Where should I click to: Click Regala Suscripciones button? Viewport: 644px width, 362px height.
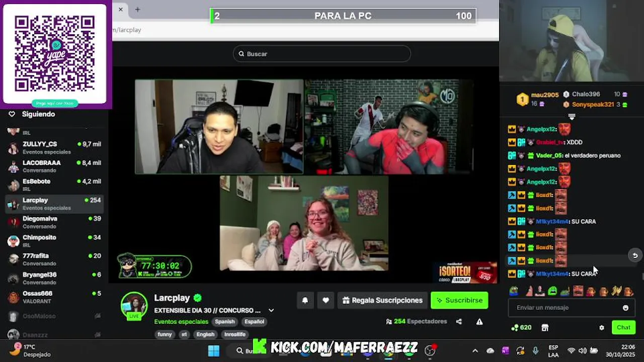tap(382, 300)
